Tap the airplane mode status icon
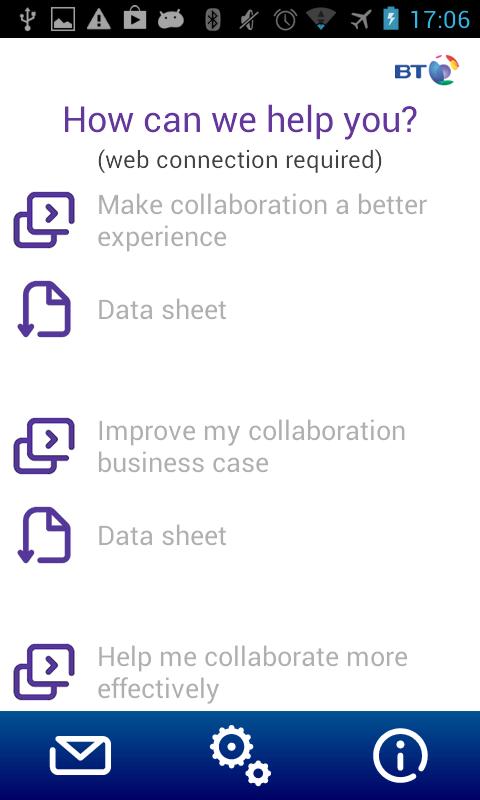 tap(361, 19)
